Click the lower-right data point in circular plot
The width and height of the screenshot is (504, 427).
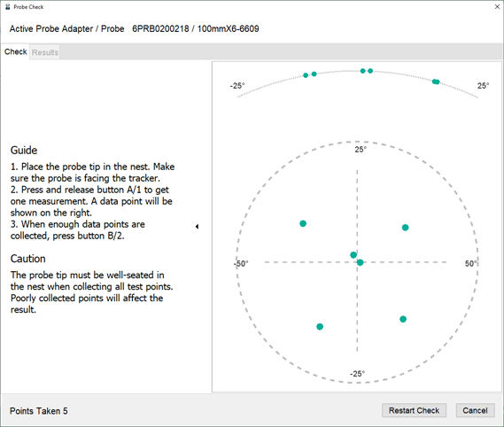click(403, 319)
